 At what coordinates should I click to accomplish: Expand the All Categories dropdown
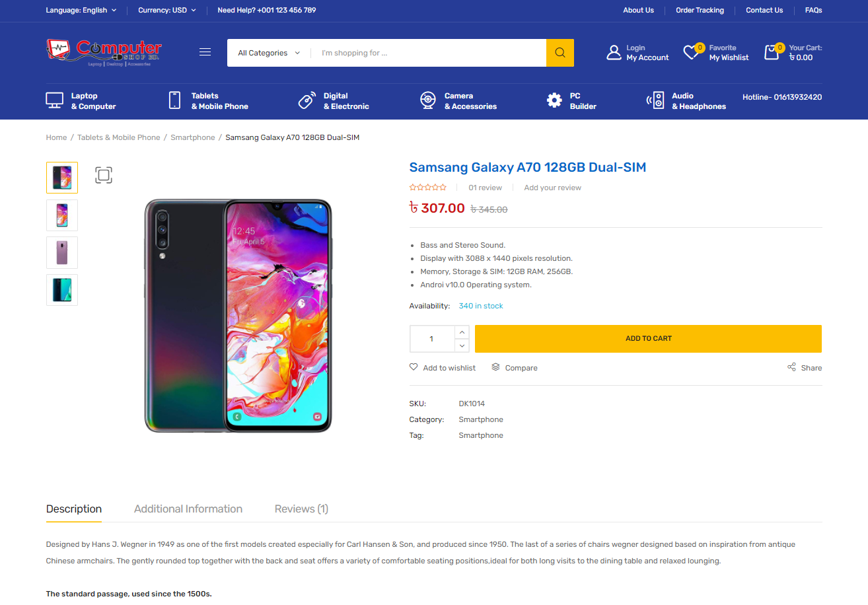268,52
